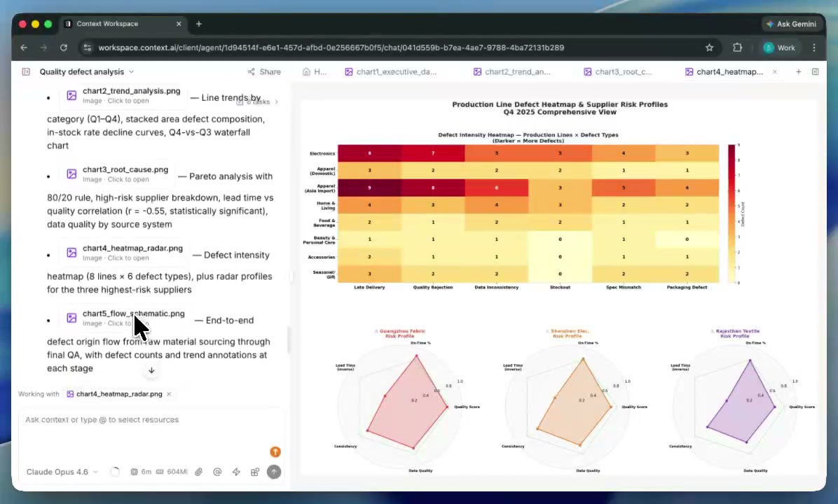
Task: Open chart4_heatmap_radar.png image attachment in chat
Action: [125, 253]
